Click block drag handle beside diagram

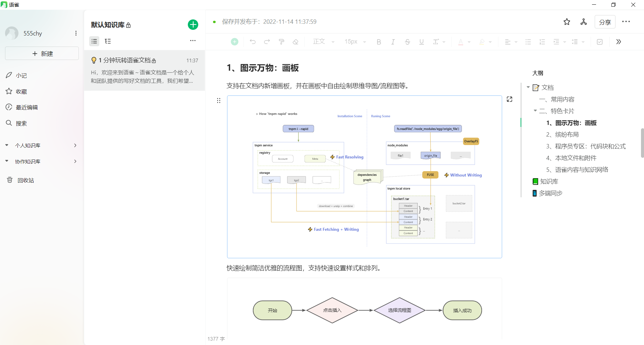tap(219, 100)
